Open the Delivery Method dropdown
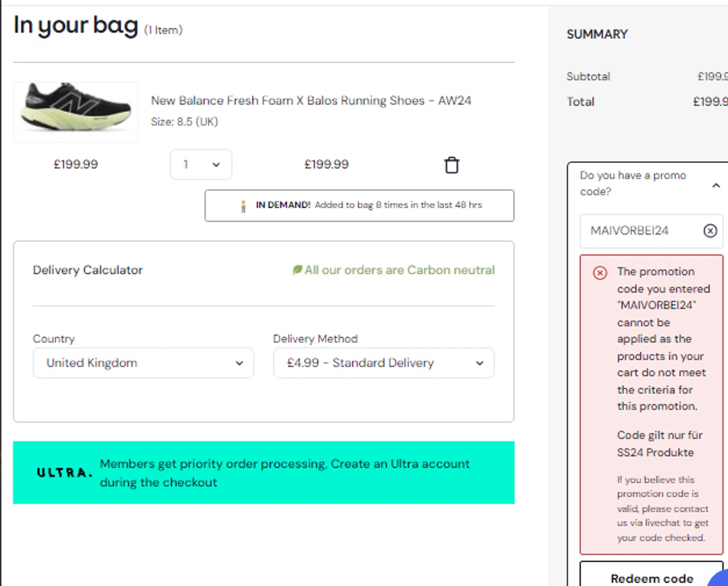 pyautogui.click(x=383, y=363)
